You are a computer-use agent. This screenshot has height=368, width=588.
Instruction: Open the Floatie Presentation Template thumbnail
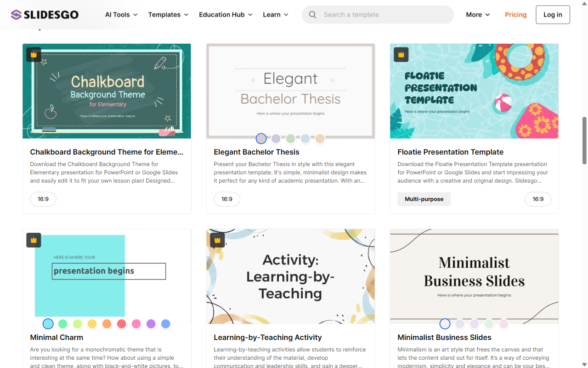click(x=474, y=91)
